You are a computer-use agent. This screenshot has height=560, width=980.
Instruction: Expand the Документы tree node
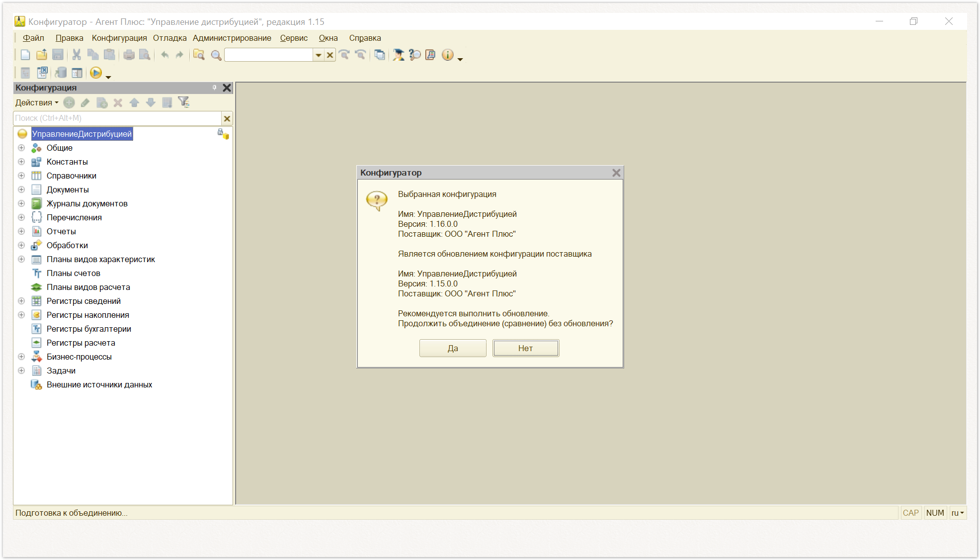pyautogui.click(x=21, y=189)
